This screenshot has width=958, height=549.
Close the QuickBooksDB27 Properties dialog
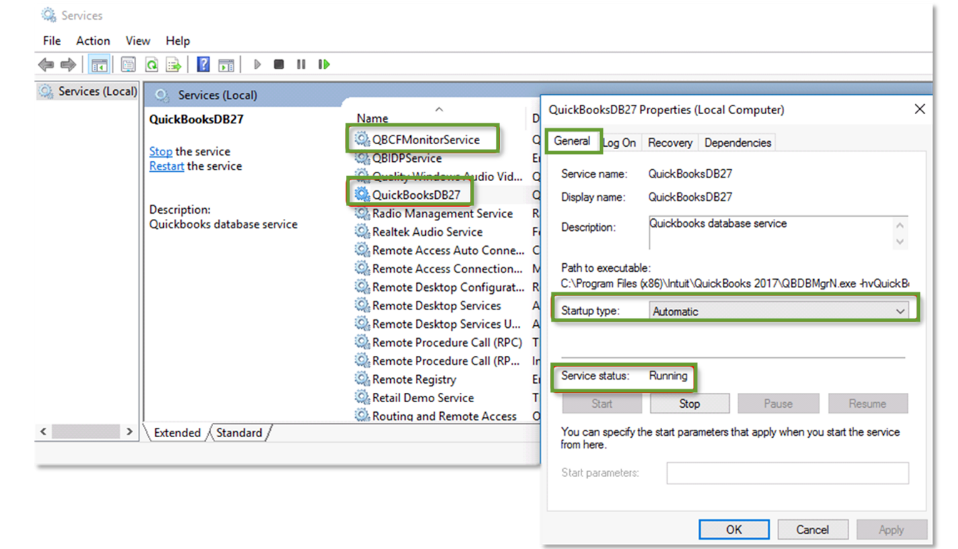click(x=920, y=109)
